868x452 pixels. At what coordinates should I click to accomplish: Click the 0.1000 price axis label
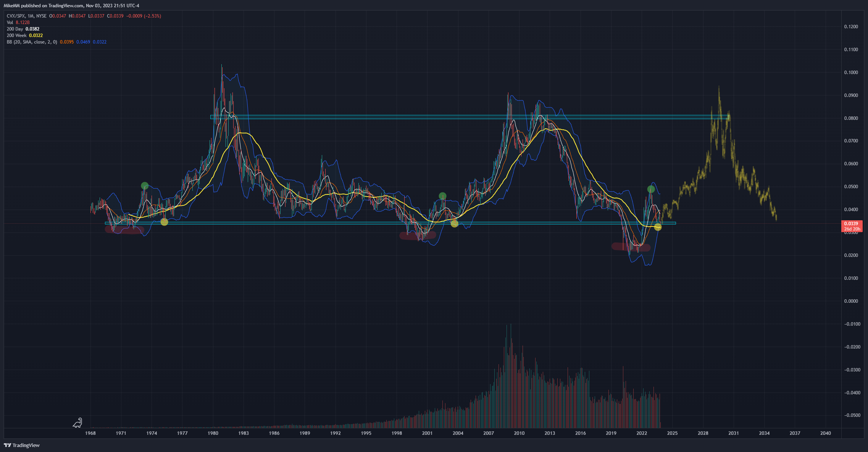pos(851,73)
